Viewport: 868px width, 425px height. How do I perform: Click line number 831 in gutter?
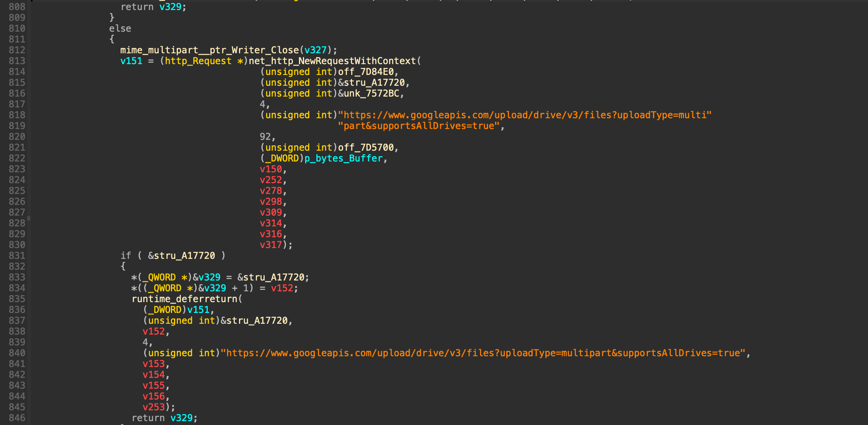(x=17, y=255)
